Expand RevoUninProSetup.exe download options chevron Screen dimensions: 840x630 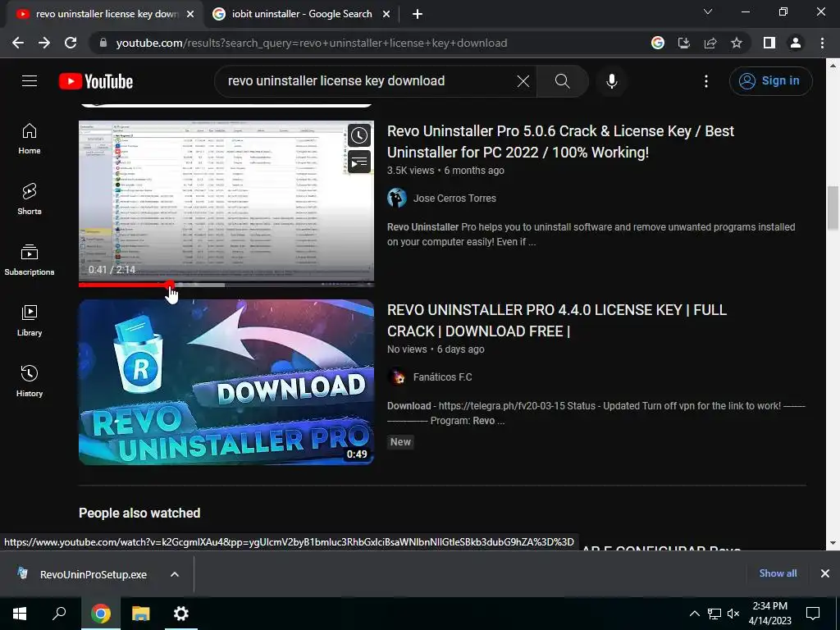click(x=174, y=574)
